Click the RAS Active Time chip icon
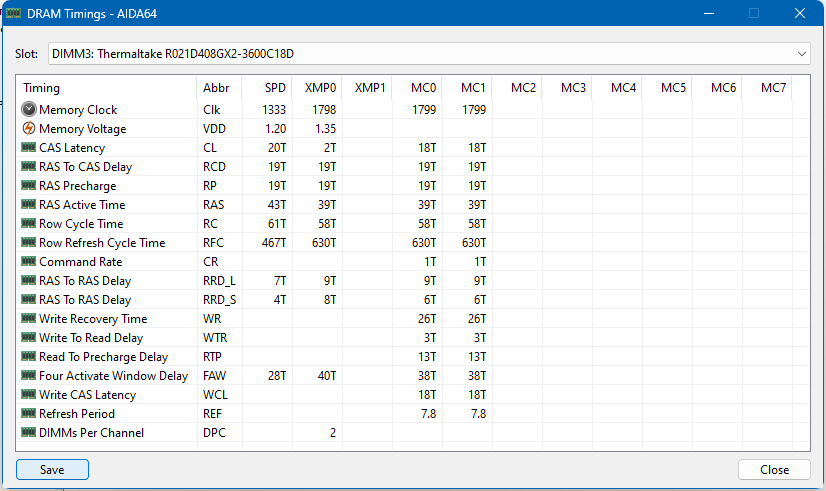 (28, 204)
